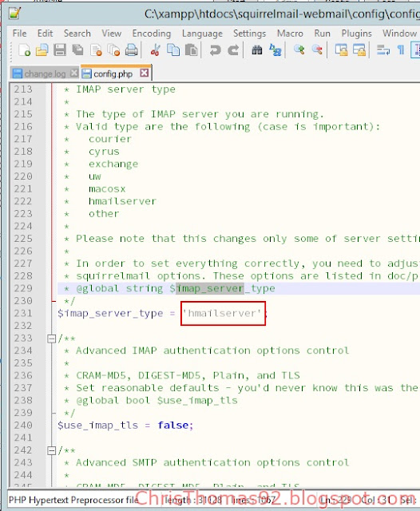420x511 pixels.
Task: Open the Settings menu
Action: 250,34
